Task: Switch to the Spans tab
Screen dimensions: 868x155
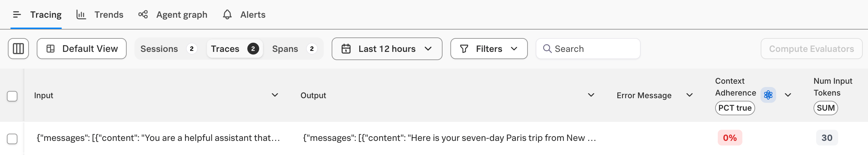Action: (294, 49)
